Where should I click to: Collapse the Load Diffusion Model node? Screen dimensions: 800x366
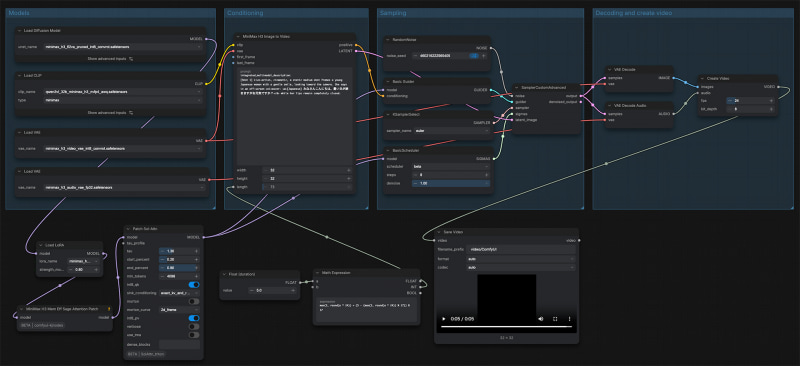point(20,31)
